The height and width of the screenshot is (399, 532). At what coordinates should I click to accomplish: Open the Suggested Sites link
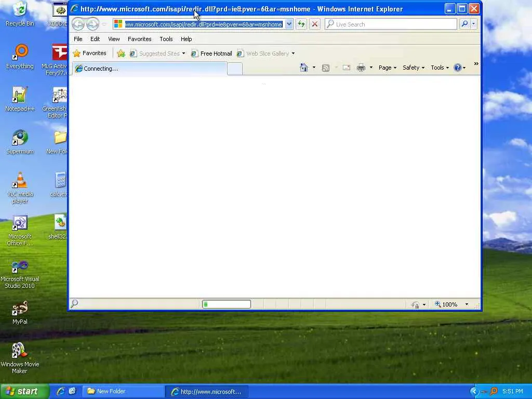tap(158, 54)
